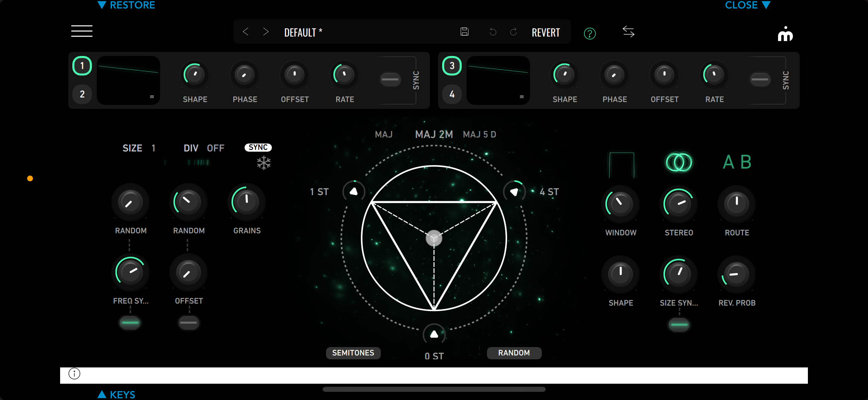This screenshot has height=400, width=868.
Task: Click the redo arrow icon
Action: [x=513, y=32]
